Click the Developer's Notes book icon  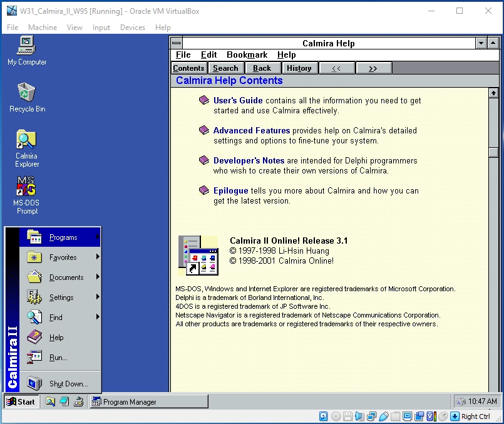click(x=203, y=160)
